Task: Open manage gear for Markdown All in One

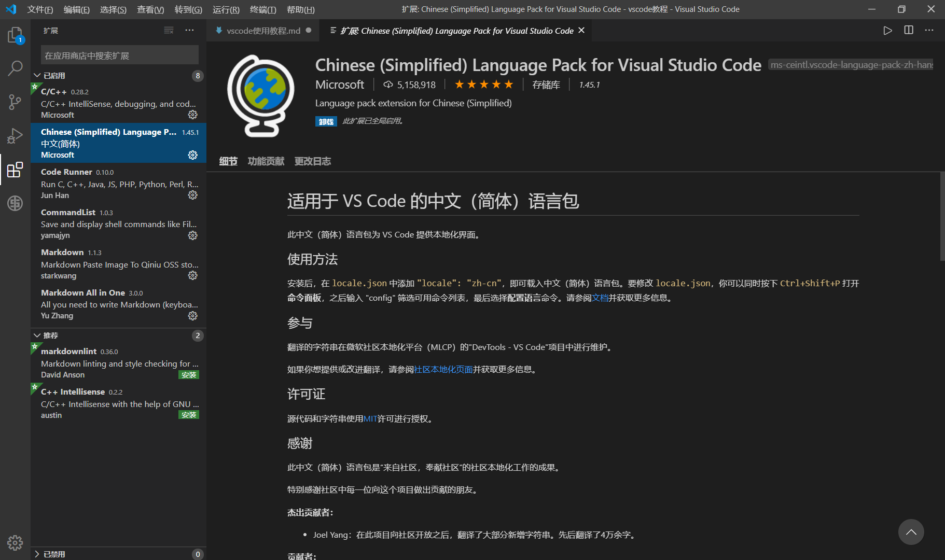Action: click(x=193, y=316)
